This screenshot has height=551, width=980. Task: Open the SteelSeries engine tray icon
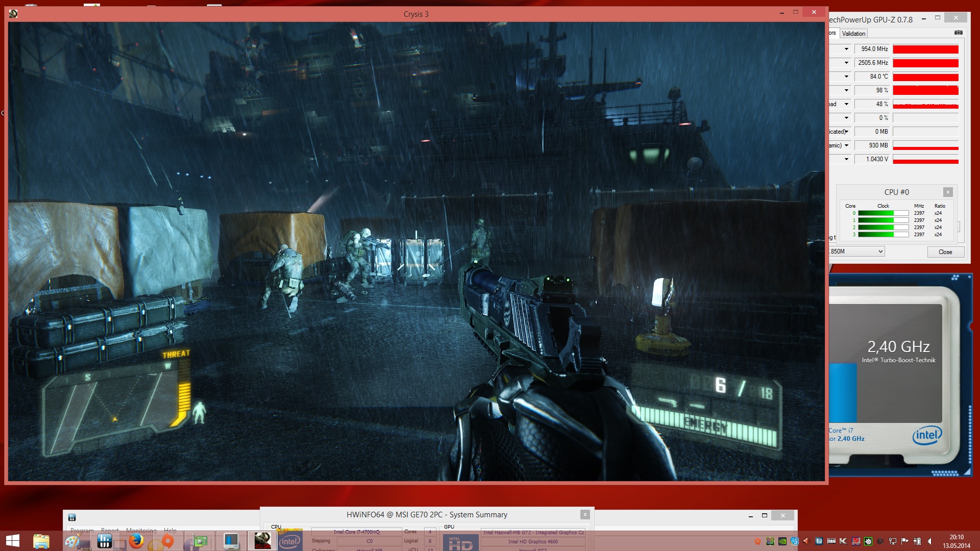(868, 541)
